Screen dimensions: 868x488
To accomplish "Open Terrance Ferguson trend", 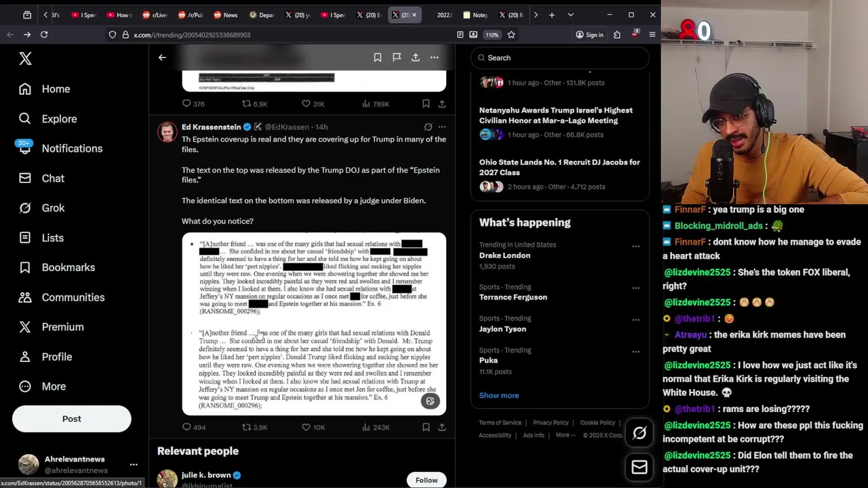I will point(513,298).
